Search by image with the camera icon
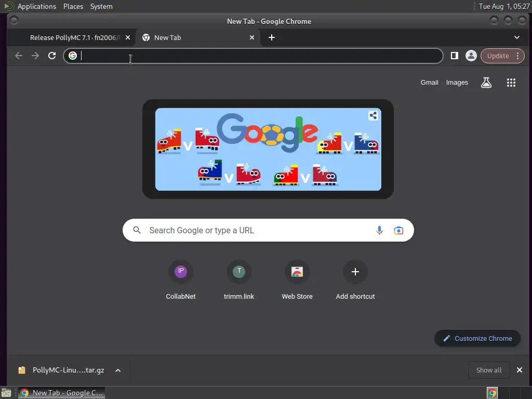Image resolution: width=532 pixels, height=399 pixels. 398,230
